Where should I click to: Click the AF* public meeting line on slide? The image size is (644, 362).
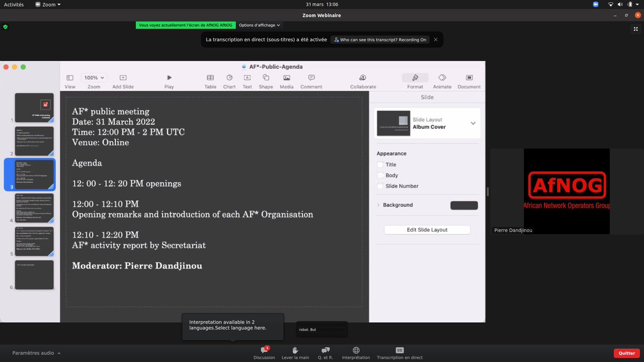coord(111,112)
